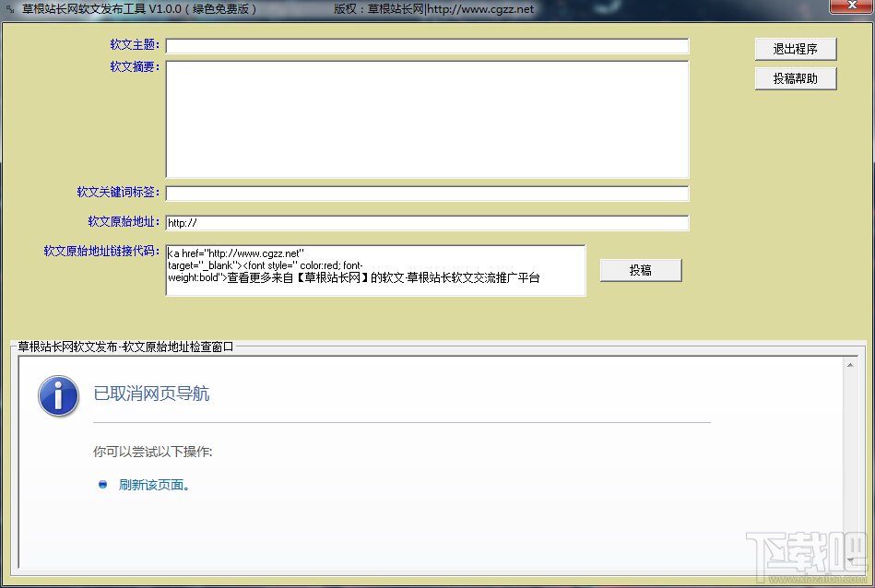
Task: Click the 版权 cgzz.net text in title bar
Action: point(433,9)
